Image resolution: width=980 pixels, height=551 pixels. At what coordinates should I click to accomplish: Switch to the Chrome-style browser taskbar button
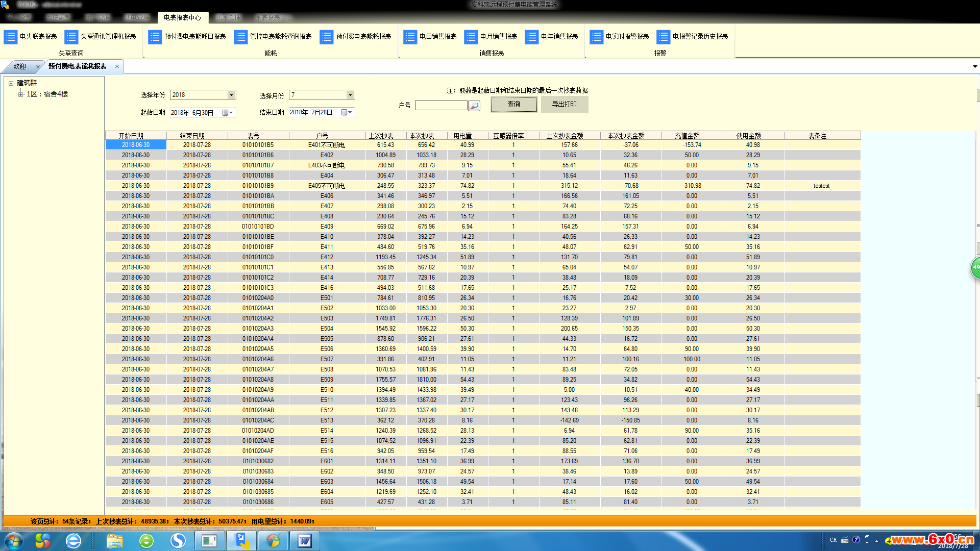tap(273, 541)
